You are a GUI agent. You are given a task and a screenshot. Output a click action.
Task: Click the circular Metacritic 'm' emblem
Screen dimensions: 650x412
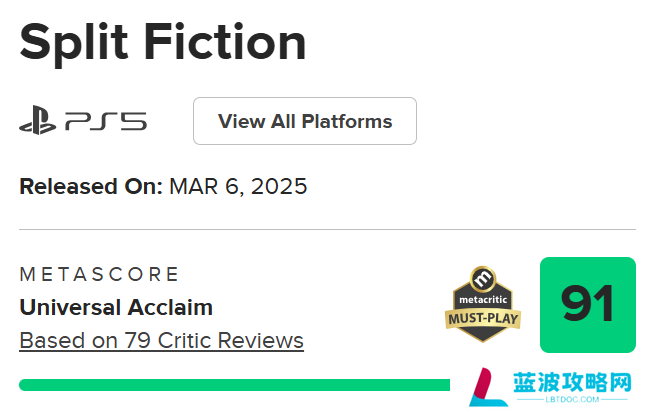coord(483,279)
